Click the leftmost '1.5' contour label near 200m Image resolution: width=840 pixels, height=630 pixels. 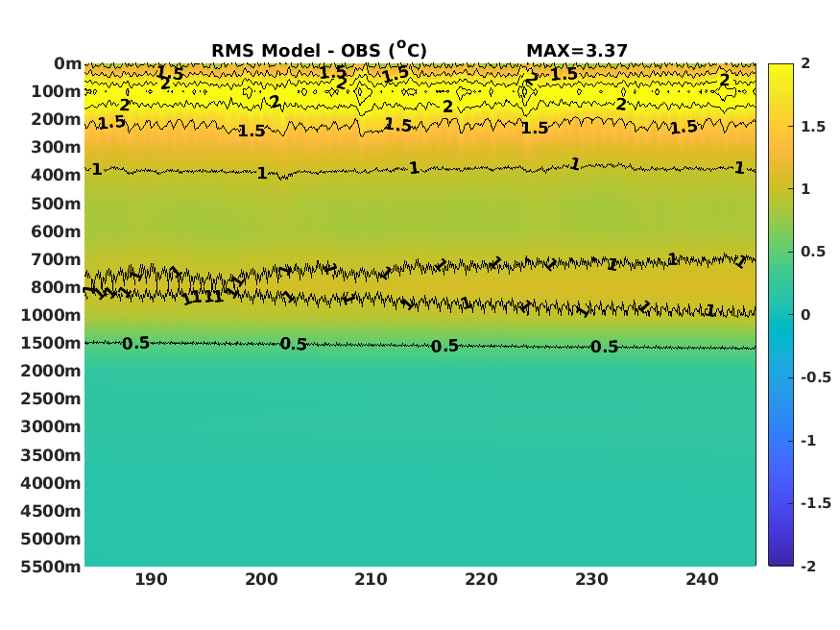pyautogui.click(x=111, y=123)
